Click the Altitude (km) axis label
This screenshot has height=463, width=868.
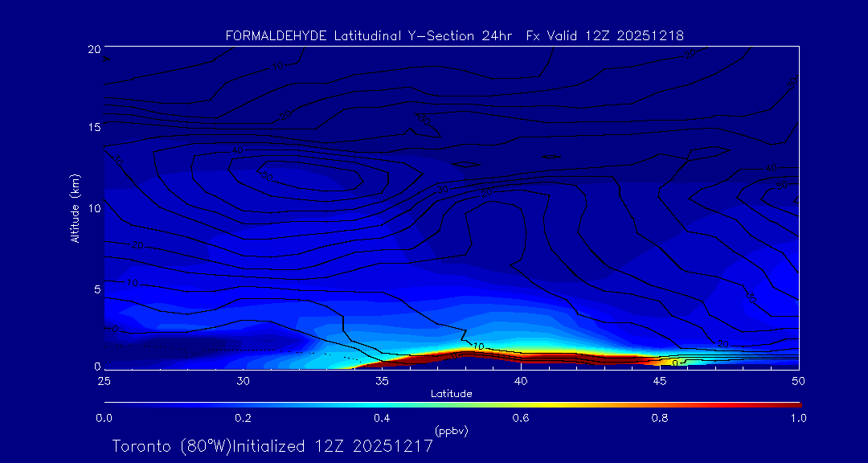coord(76,207)
